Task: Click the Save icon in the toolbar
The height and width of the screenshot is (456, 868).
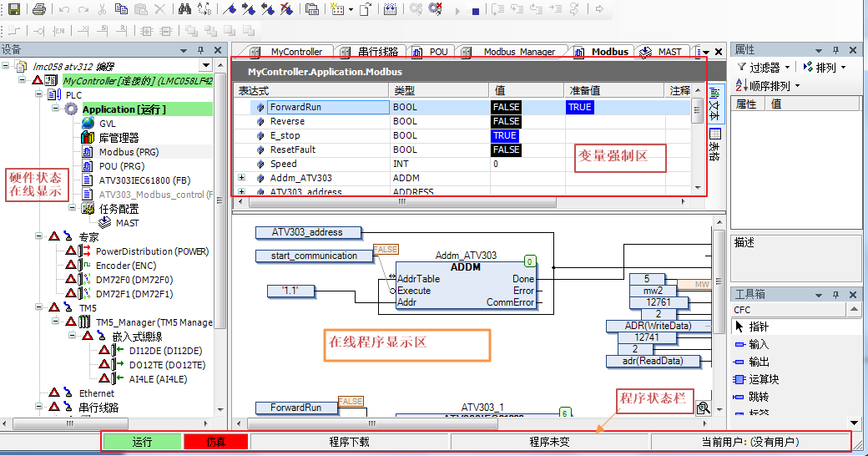Action: (x=14, y=9)
